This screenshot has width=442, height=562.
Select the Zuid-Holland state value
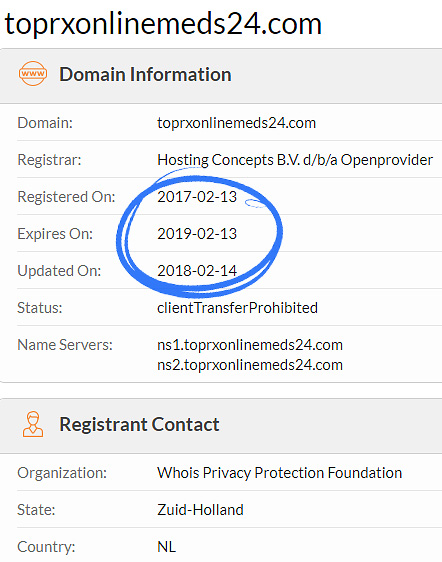click(200, 510)
